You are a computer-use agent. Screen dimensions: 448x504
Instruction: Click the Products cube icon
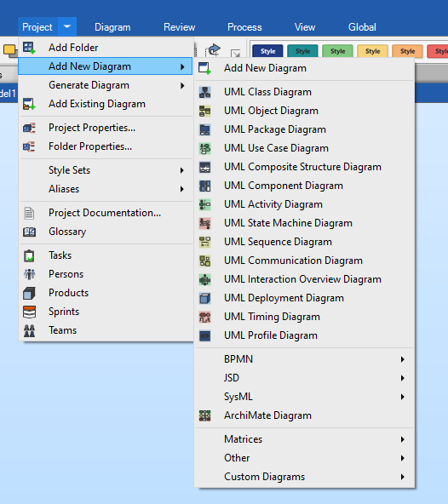click(29, 293)
